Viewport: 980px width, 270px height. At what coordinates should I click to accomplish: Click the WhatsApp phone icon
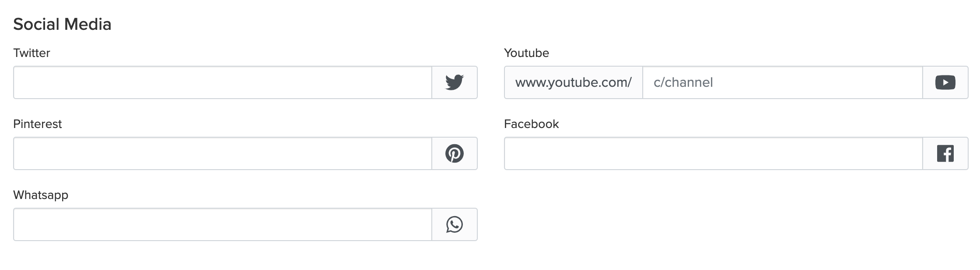[x=454, y=224]
